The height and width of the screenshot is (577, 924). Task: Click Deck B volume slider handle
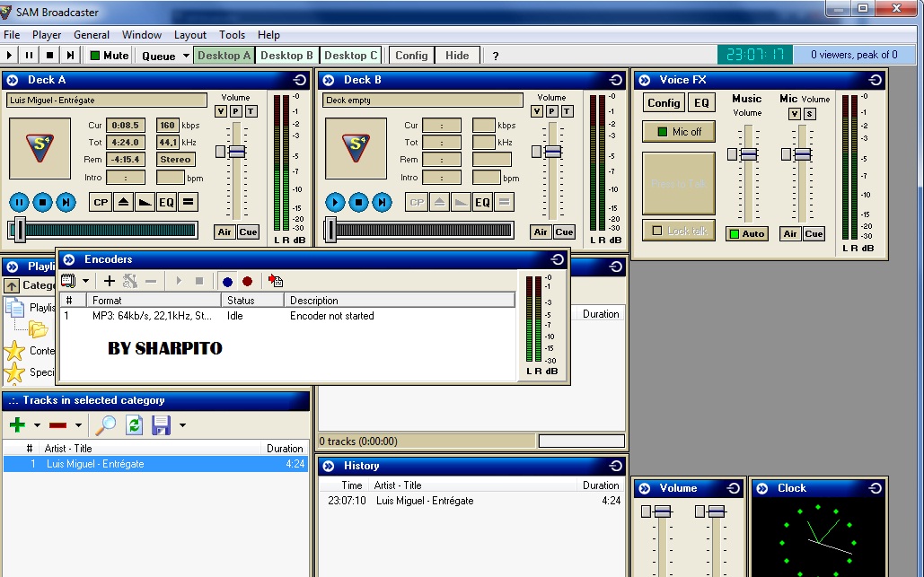click(553, 152)
